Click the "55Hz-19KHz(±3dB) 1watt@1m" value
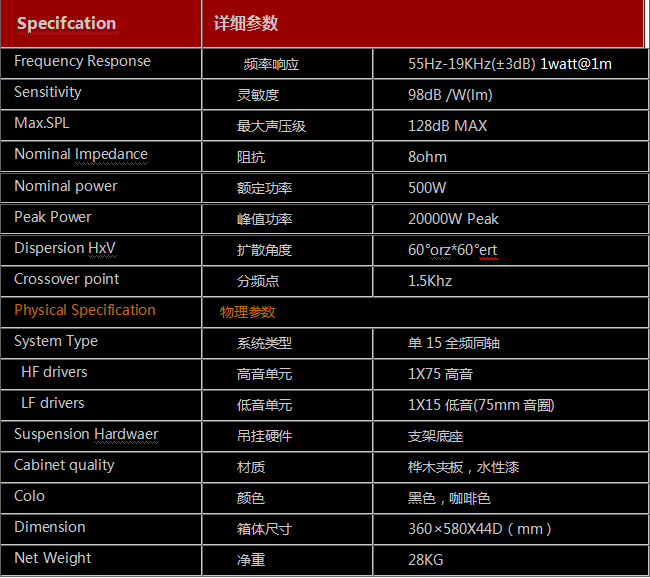The height and width of the screenshot is (578, 650). coord(509,64)
